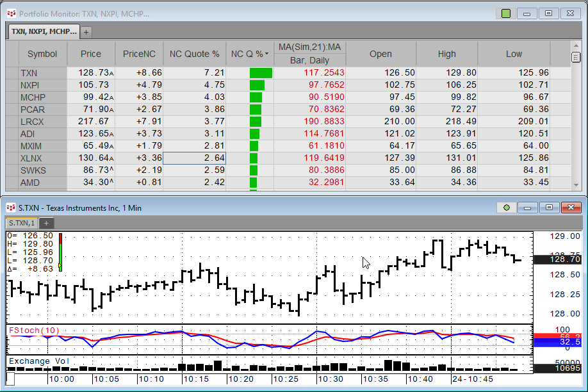The width and height of the screenshot is (588, 392).
Task: Click the S.TXN chart window app icon
Action: (x=11, y=208)
